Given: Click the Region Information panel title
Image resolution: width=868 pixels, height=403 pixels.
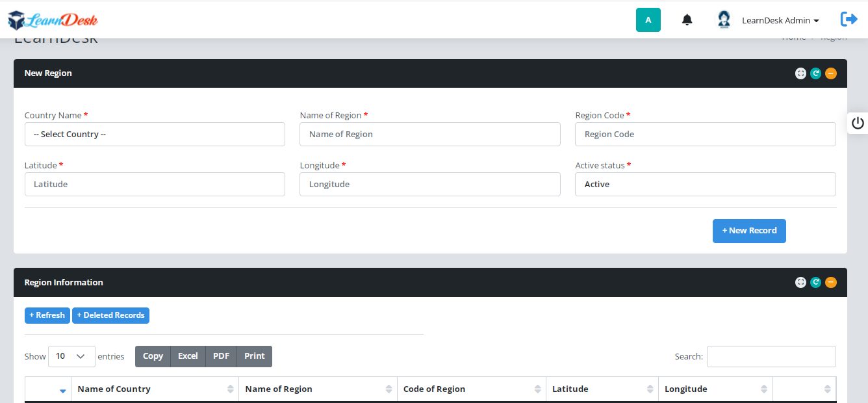Looking at the screenshot, I should pos(64,283).
